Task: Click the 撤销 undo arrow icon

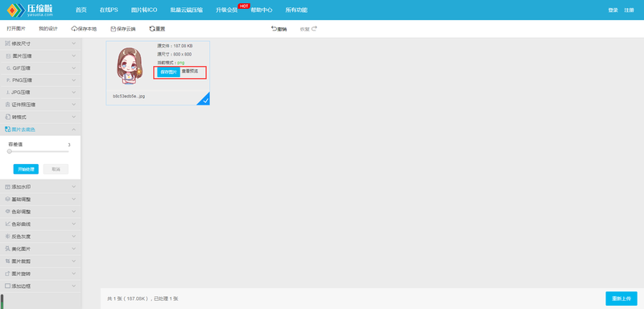Action: (274, 29)
